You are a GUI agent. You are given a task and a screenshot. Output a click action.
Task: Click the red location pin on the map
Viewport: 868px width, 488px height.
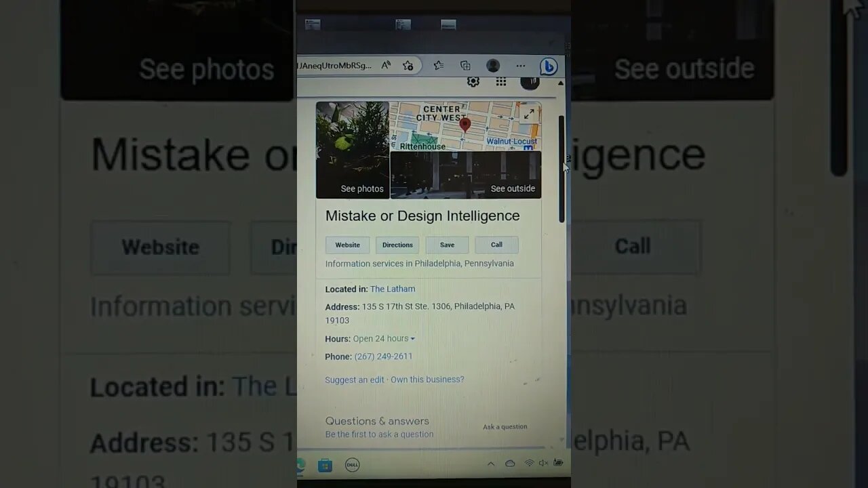click(x=465, y=124)
